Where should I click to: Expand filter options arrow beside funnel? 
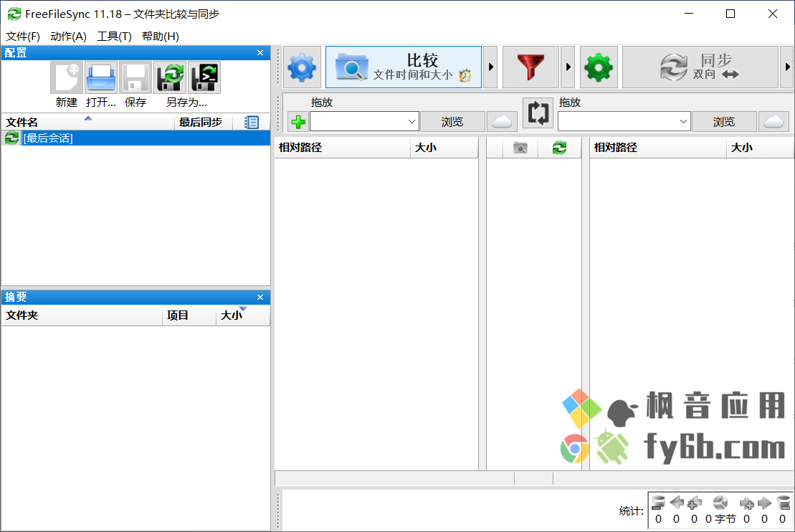[x=568, y=67]
